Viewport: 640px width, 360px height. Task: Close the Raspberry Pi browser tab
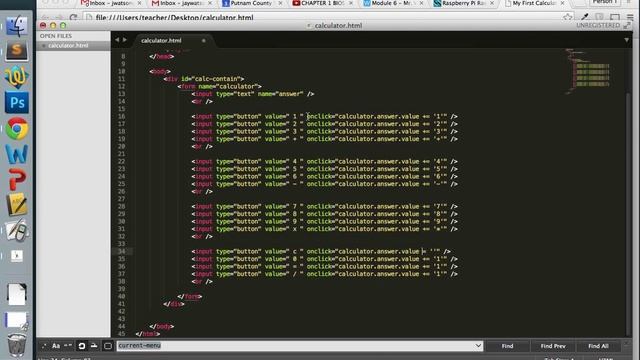(x=492, y=3)
